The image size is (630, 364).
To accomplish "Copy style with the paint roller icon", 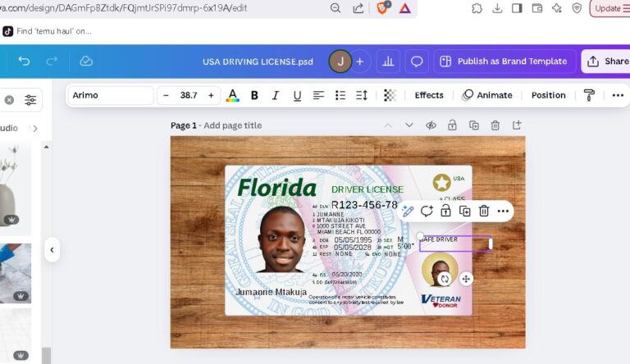I will point(589,95).
